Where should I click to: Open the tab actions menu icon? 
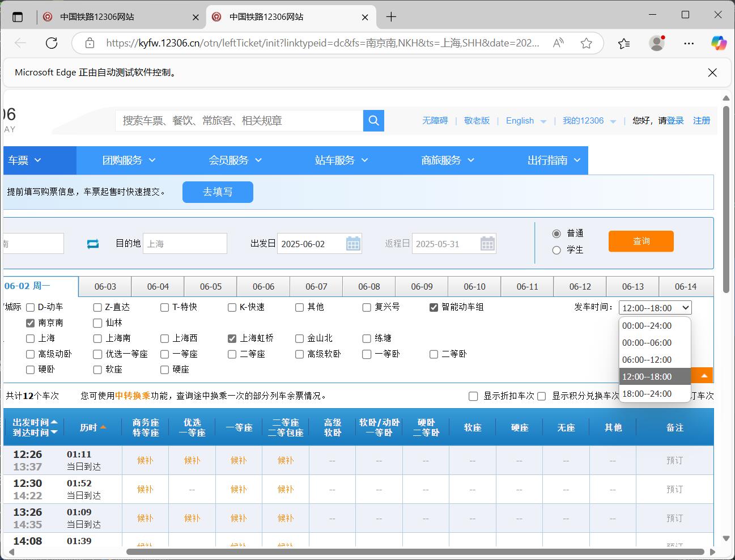(18, 17)
